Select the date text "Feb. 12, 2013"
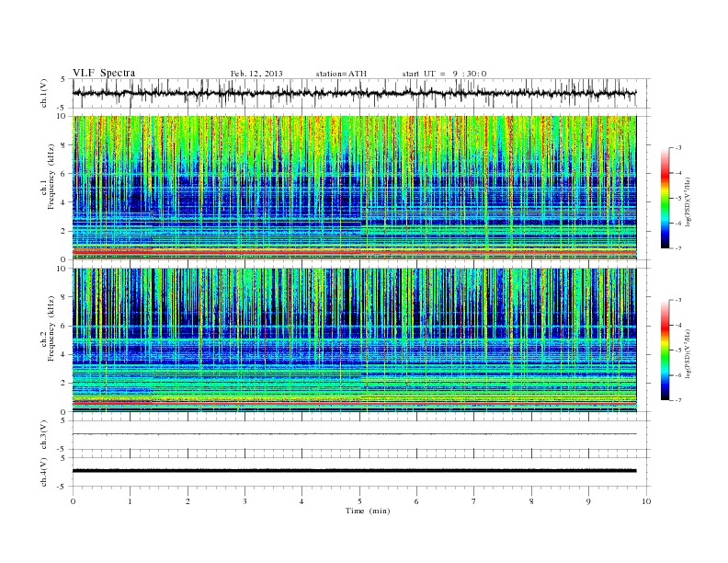 pyautogui.click(x=256, y=74)
